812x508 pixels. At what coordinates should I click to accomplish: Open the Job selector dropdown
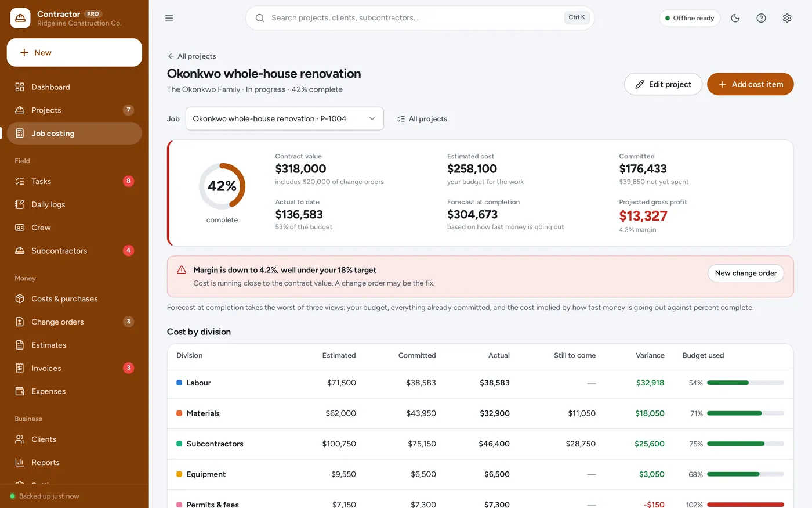(x=284, y=118)
